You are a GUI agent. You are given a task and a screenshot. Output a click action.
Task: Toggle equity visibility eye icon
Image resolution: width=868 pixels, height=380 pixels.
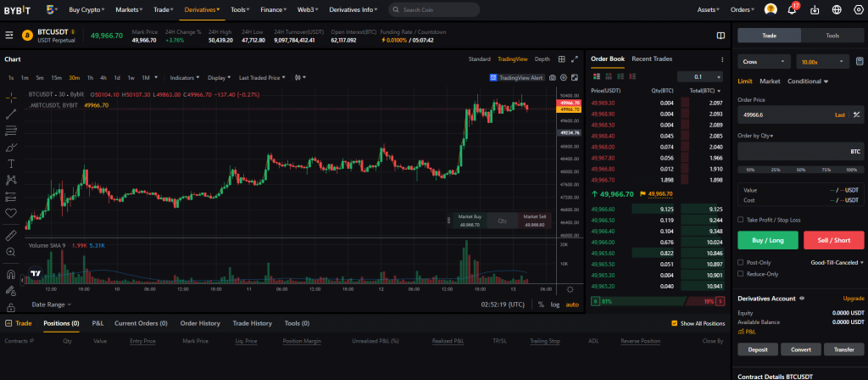pos(802,299)
